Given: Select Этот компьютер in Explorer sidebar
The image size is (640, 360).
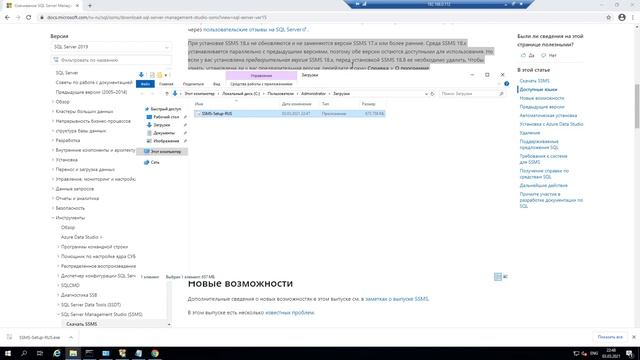Looking at the screenshot, I should tap(162, 151).
